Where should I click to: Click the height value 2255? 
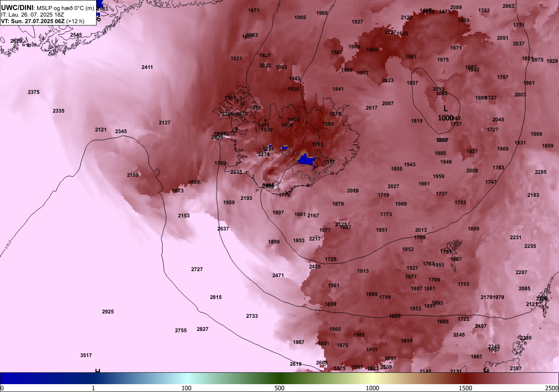530,246
